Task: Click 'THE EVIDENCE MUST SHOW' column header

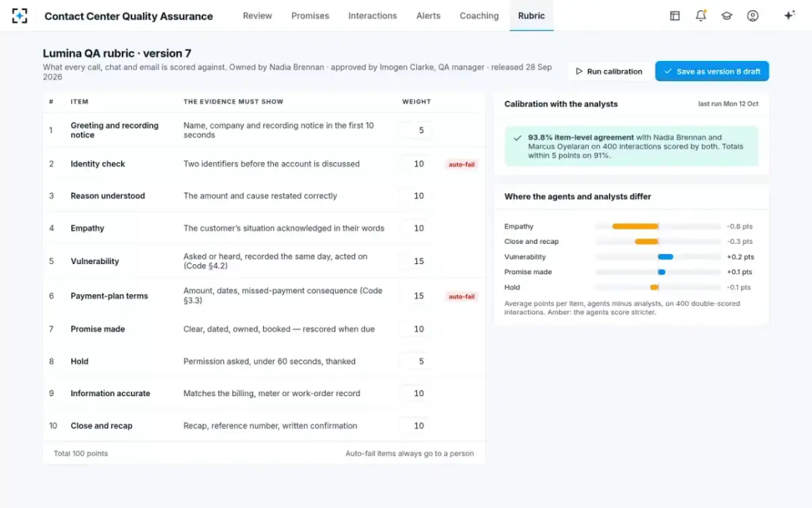Action: tap(233, 102)
